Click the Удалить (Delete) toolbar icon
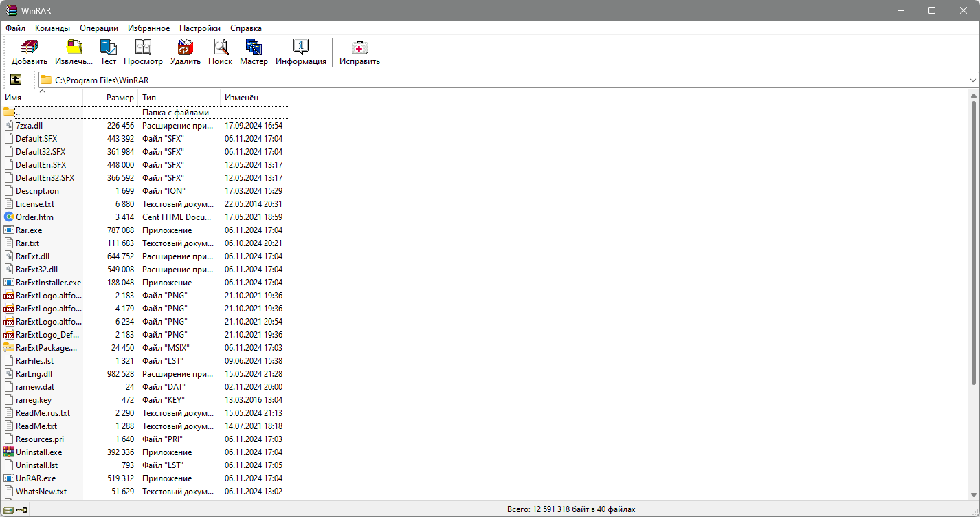 [x=186, y=47]
